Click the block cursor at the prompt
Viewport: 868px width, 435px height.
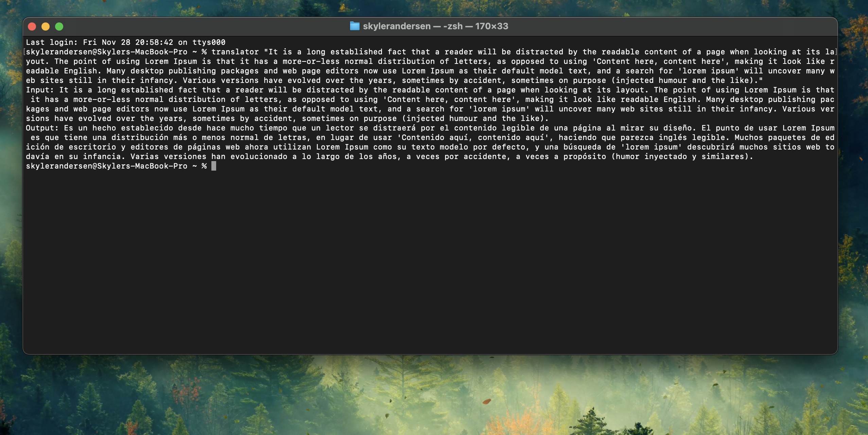coord(214,166)
